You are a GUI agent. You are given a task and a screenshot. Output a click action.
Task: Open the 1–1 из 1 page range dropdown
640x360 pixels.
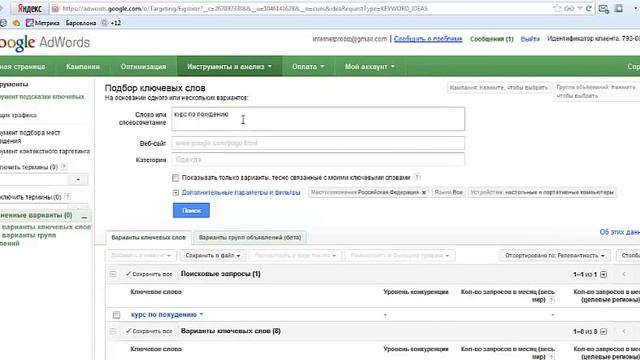point(604,274)
